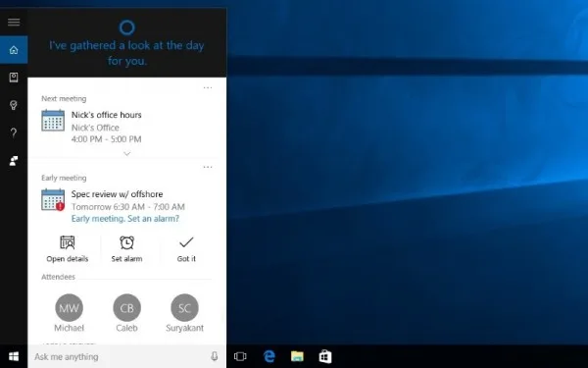Open Cortana help question mark
Image resolution: width=588 pixels, height=368 pixels.
14,132
